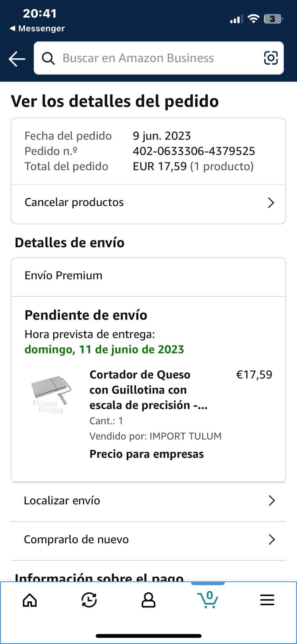
Task: Expand the Comprarlo de nuevo chevron
Action: coord(272,540)
